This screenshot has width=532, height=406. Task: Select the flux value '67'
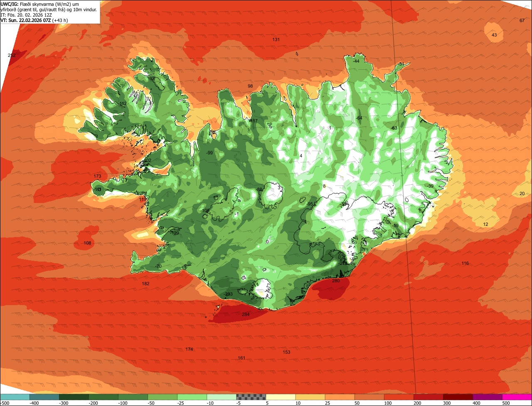coord(522,20)
